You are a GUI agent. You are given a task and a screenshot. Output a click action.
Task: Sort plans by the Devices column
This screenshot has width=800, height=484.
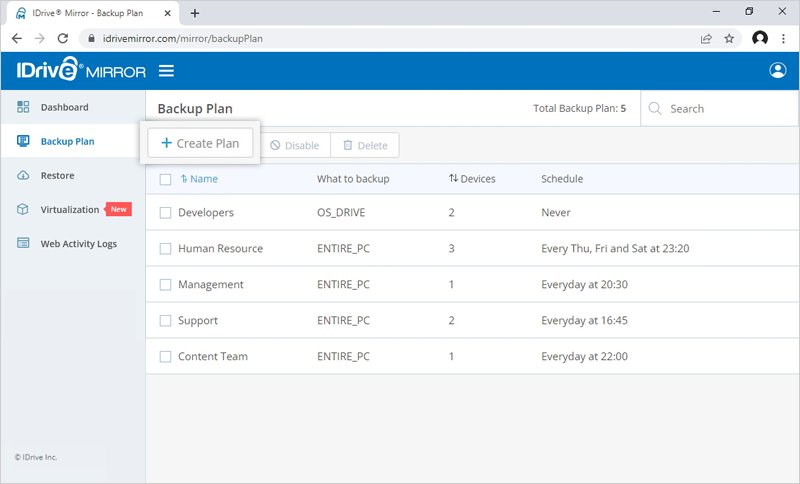pyautogui.click(x=472, y=179)
